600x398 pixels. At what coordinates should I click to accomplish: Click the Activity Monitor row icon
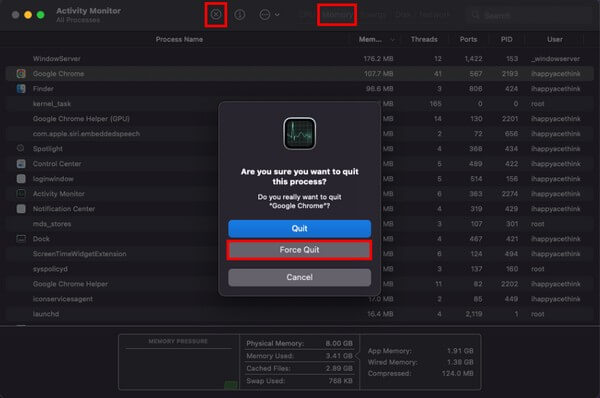pyautogui.click(x=21, y=194)
